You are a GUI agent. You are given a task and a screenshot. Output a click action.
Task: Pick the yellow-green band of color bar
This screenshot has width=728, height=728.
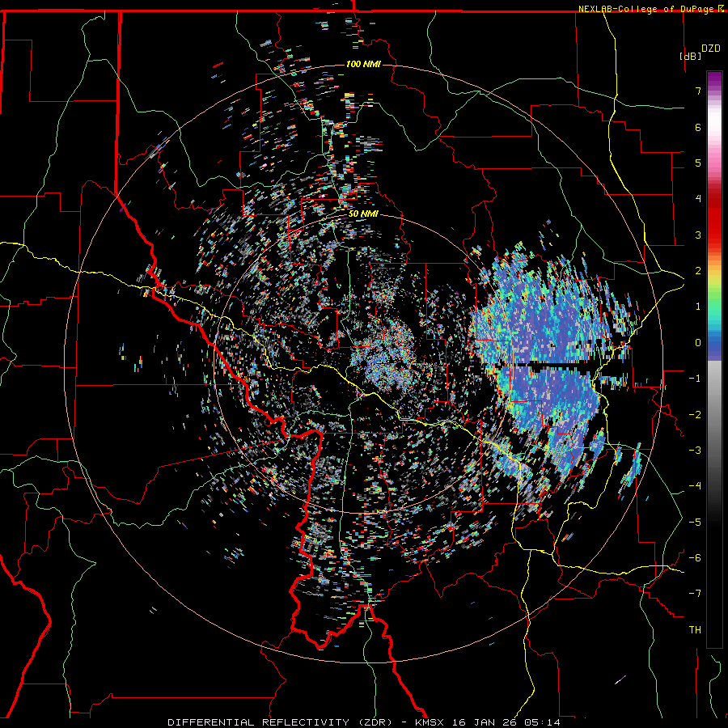click(714, 288)
